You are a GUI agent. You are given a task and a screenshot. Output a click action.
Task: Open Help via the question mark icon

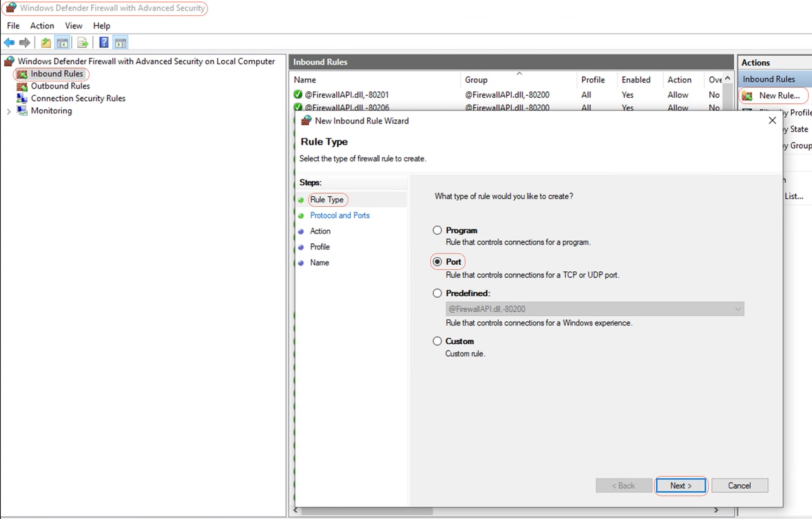tap(103, 43)
